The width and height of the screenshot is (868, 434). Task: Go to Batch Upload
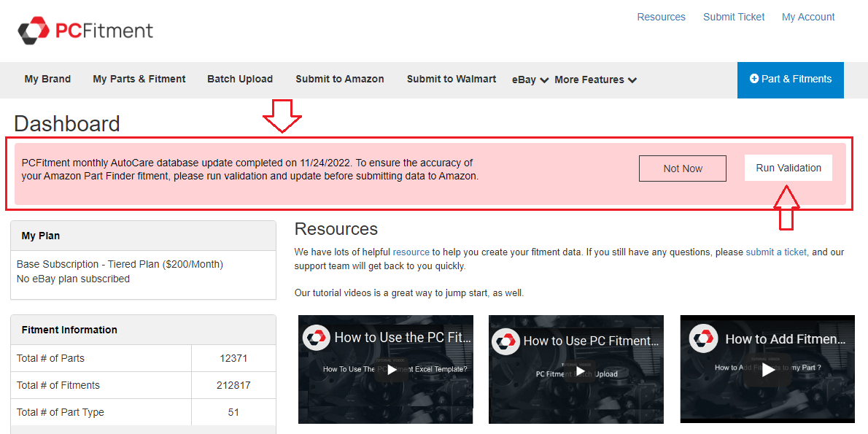[240, 79]
